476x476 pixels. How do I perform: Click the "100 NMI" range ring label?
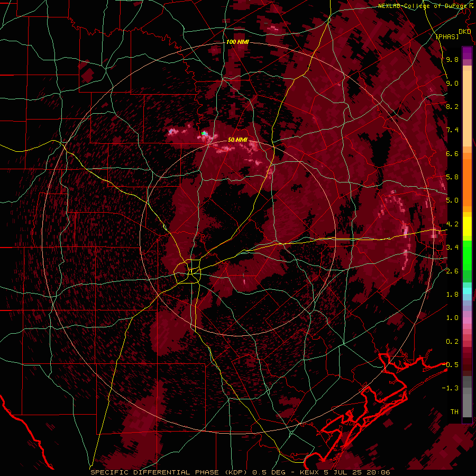[237, 42]
